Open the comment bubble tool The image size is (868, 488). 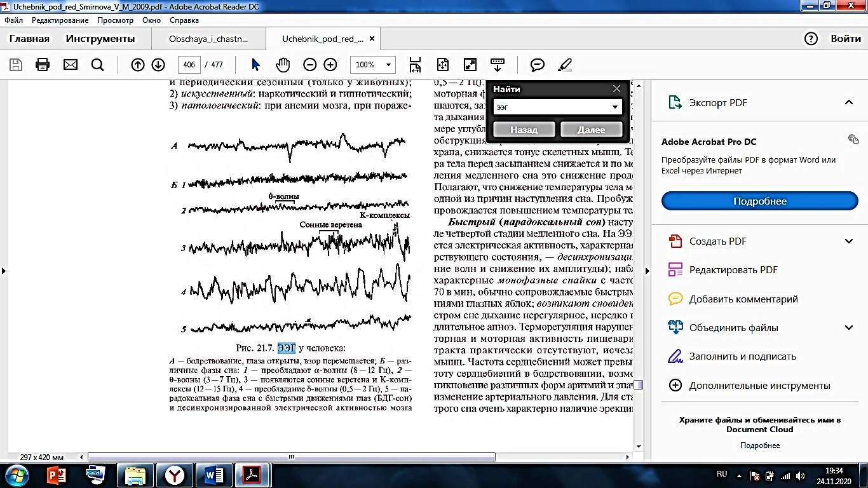coord(538,65)
